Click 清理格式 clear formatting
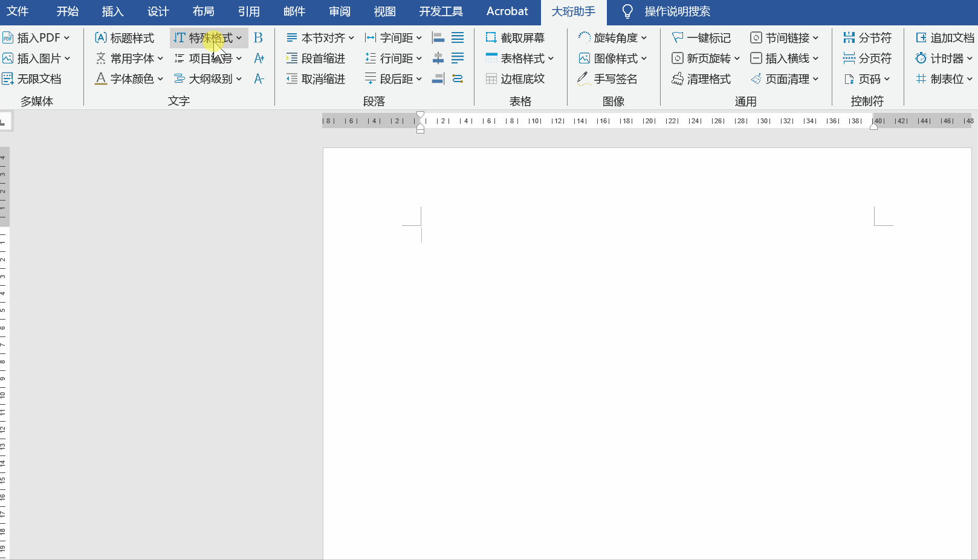Viewport: 978px width, 560px height. [701, 79]
